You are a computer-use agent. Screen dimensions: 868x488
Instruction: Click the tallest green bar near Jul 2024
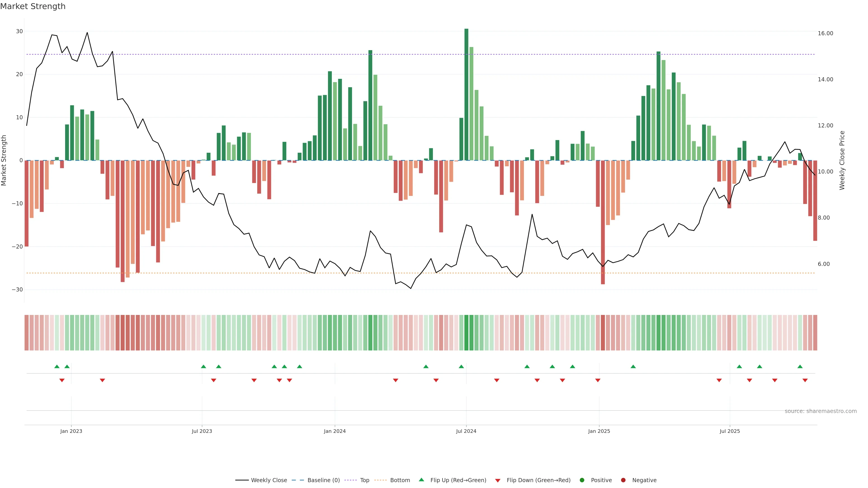click(x=466, y=94)
